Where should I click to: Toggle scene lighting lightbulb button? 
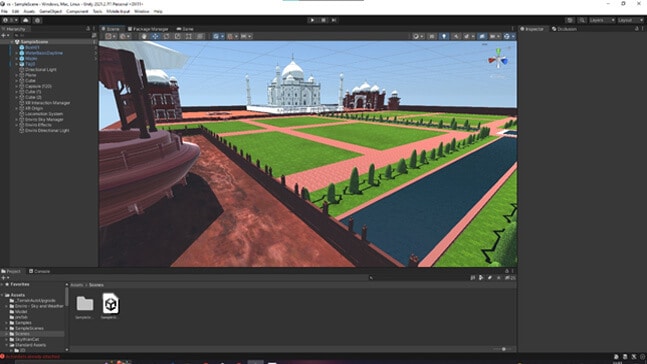(444, 36)
